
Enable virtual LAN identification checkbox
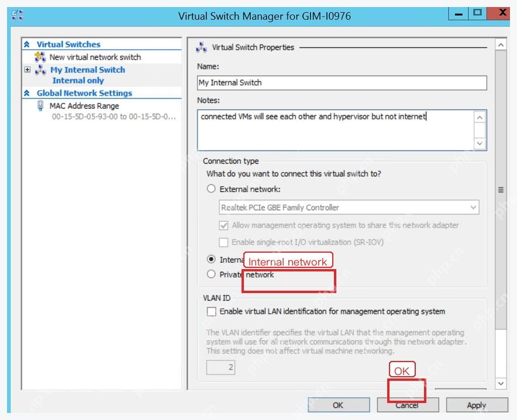[211, 312]
